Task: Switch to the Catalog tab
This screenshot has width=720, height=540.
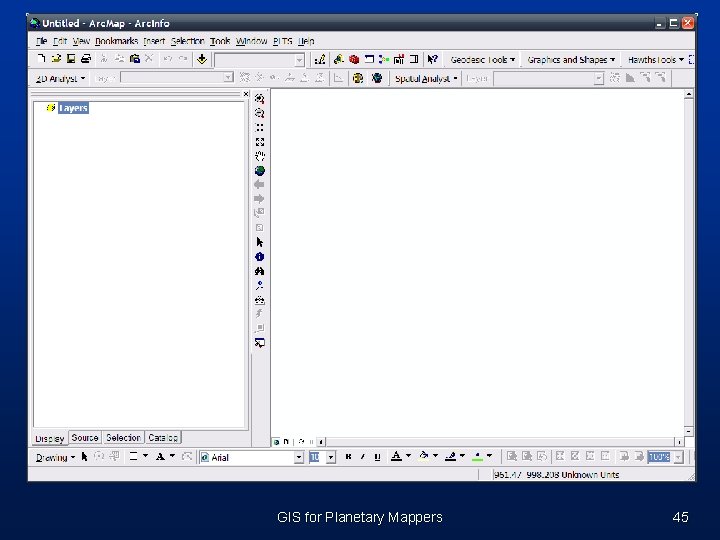Action: point(163,438)
